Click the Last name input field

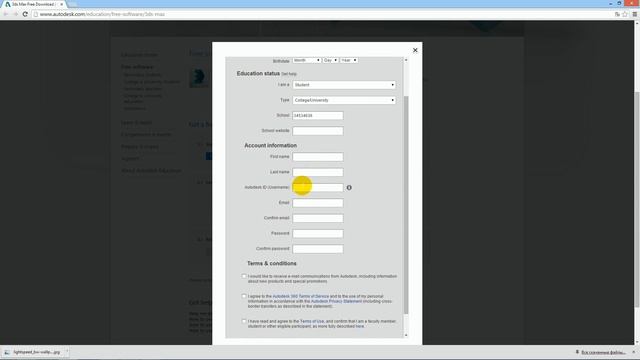point(318,172)
